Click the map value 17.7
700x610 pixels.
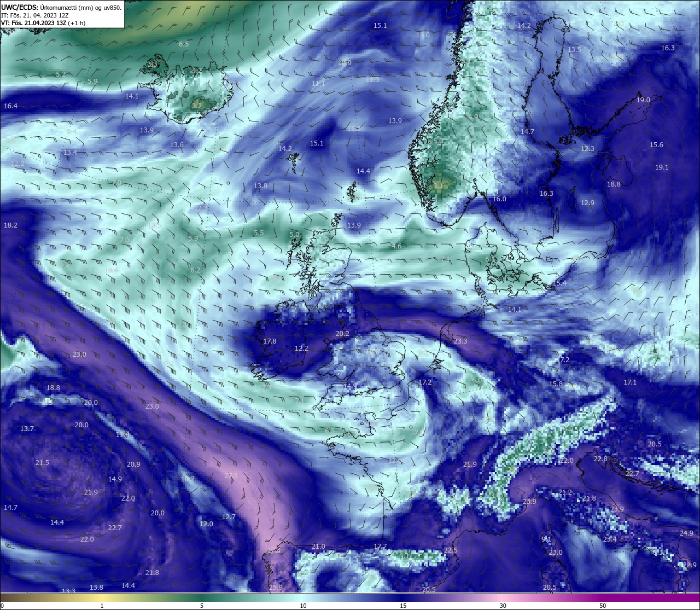(x=380, y=546)
